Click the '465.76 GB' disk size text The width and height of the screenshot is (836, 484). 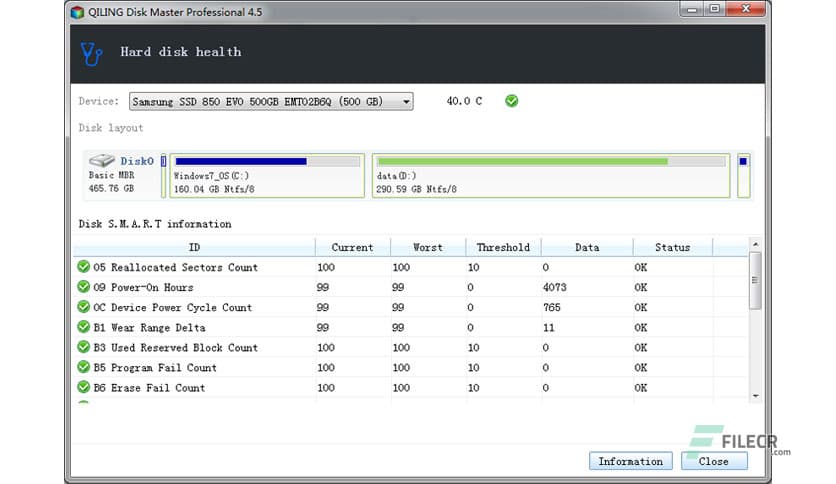[x=111, y=188]
